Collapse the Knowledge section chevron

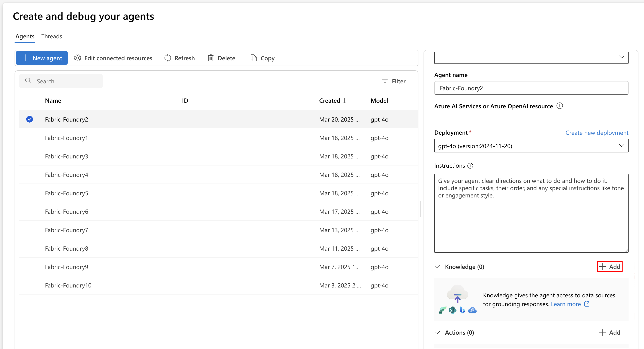click(437, 267)
